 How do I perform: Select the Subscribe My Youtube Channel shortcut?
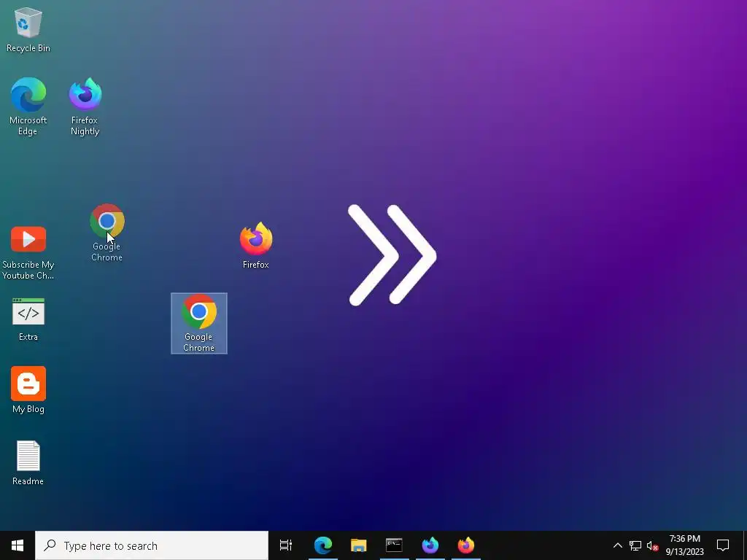28,252
